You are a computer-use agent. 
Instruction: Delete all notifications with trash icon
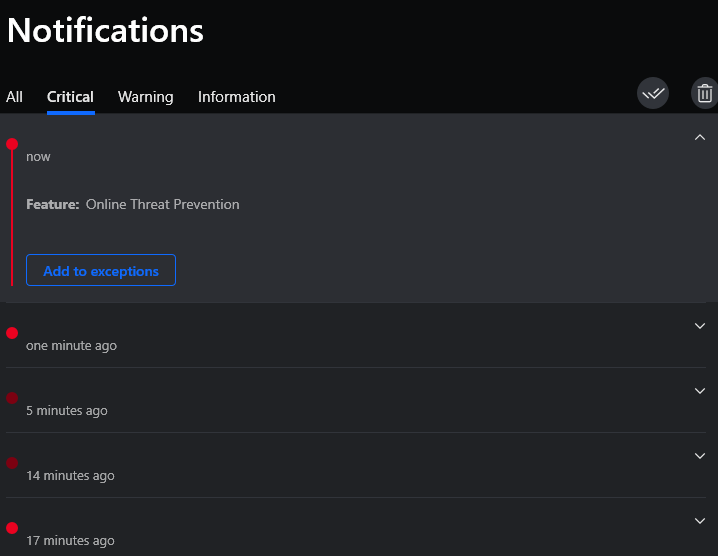coord(705,93)
